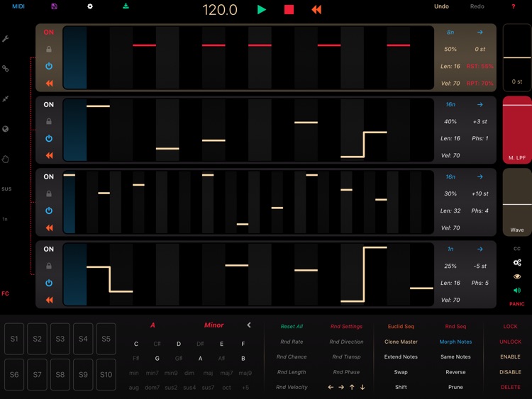
Task: Toggle the lock on the first track
Action: coord(49,49)
